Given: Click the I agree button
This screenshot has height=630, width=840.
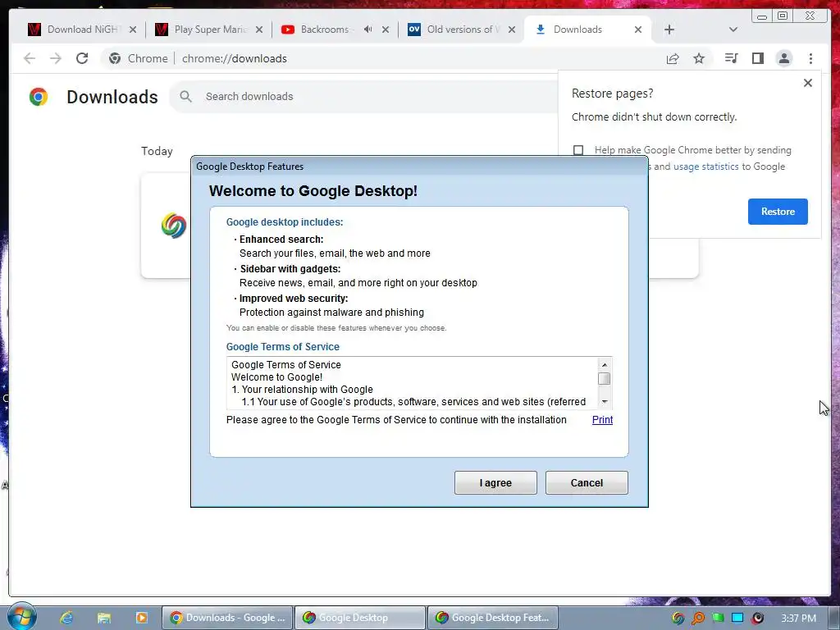Looking at the screenshot, I should pos(495,482).
